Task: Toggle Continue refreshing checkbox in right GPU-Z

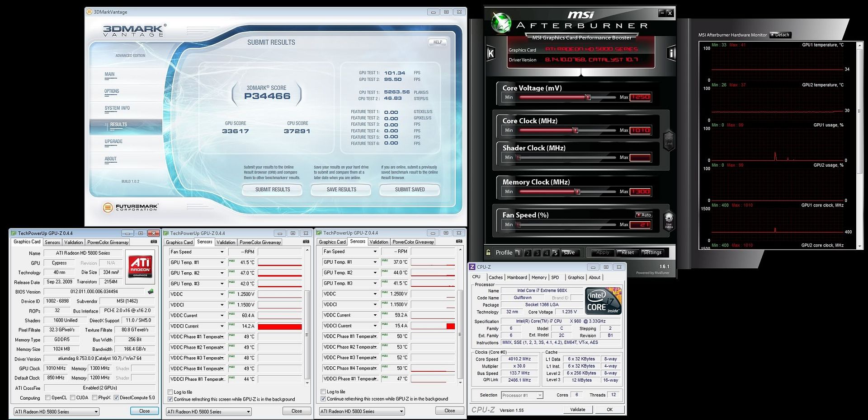Action: [323, 399]
